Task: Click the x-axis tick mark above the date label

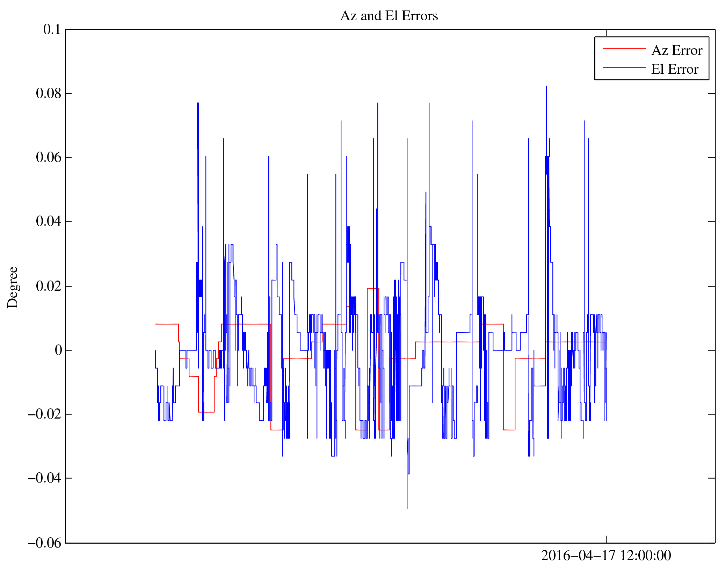Action: [606, 539]
